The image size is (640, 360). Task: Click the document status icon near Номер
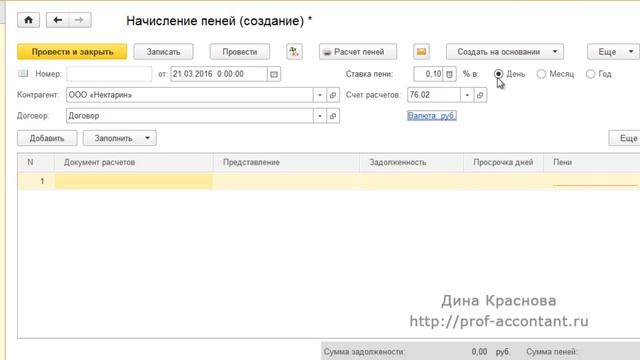[23, 74]
